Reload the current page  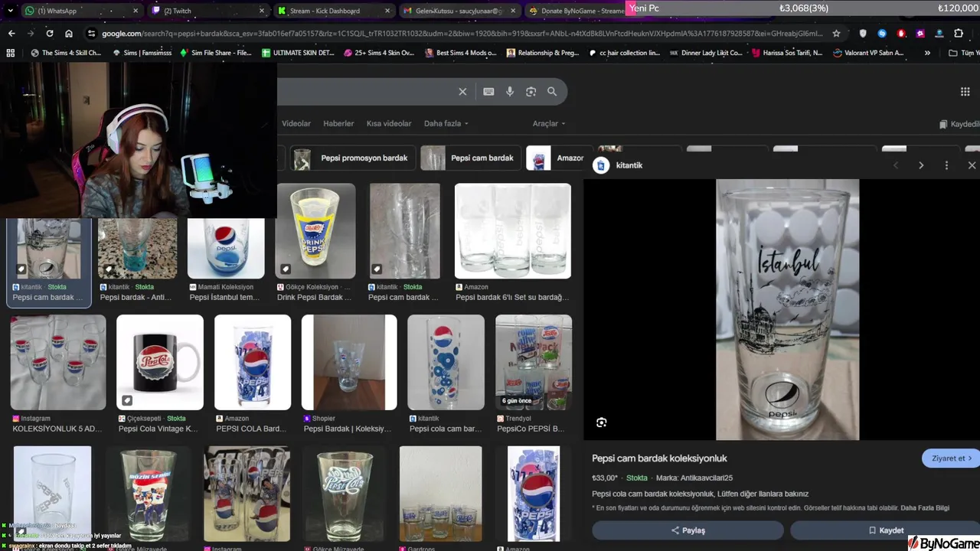[50, 34]
